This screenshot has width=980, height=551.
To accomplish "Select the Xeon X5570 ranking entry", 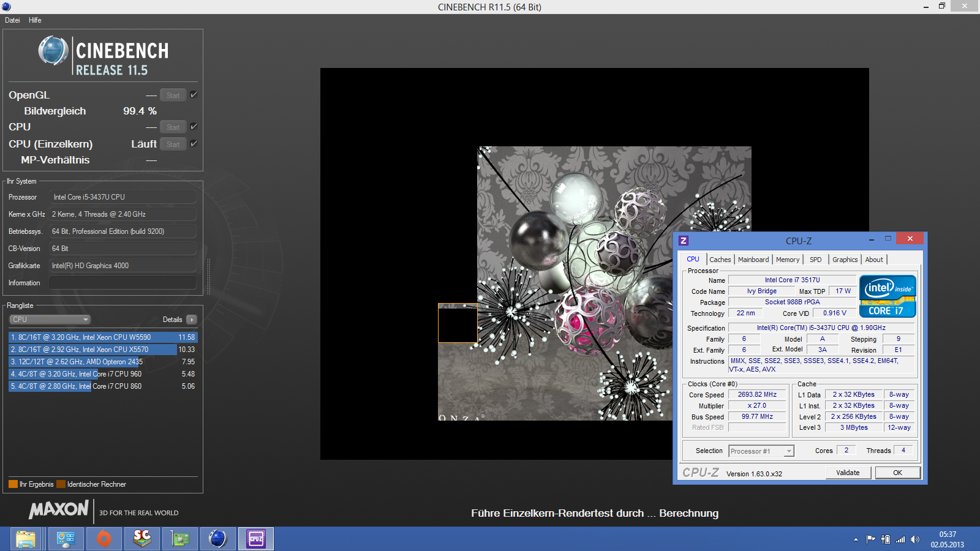I will (x=103, y=350).
